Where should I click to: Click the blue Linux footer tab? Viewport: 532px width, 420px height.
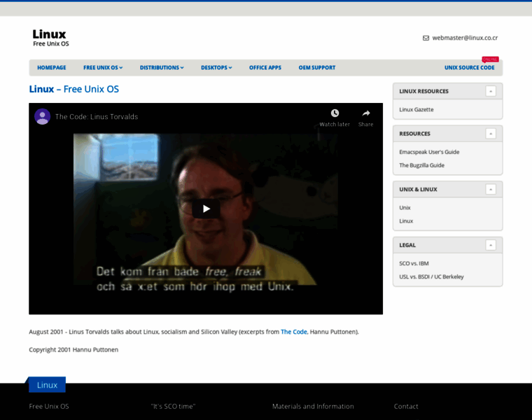pyautogui.click(x=47, y=385)
